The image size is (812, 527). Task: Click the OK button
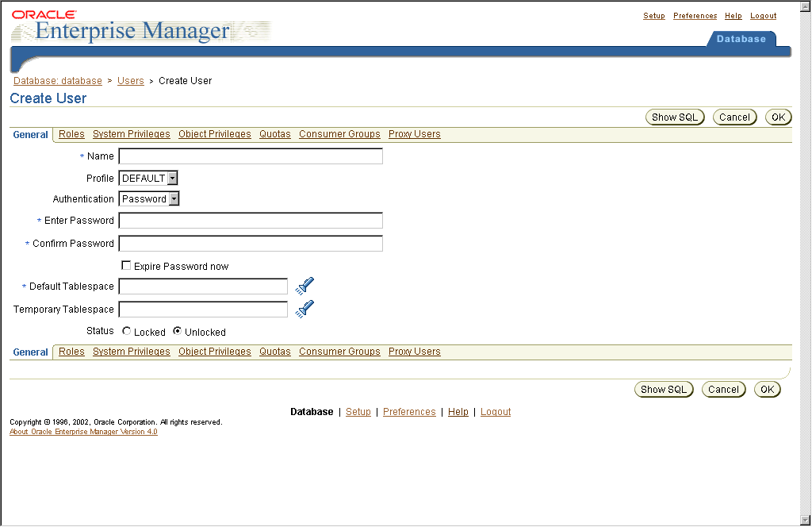[x=777, y=117]
